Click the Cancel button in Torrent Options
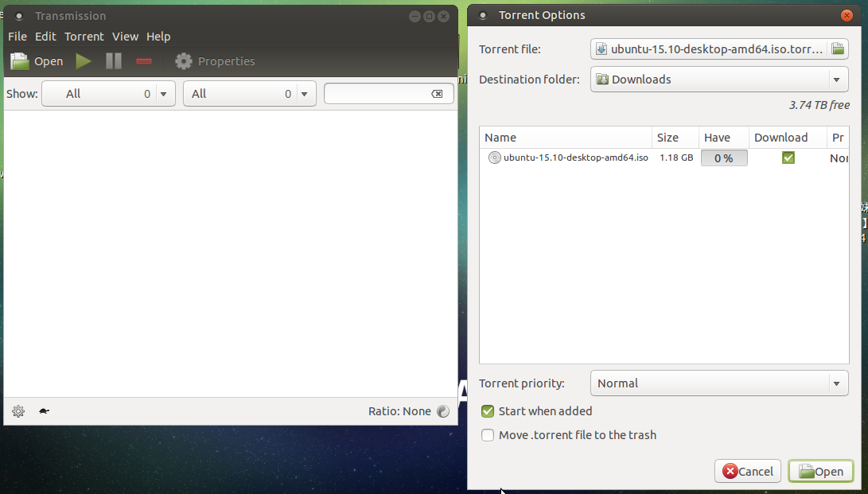Viewport: 868px width, 494px height. tap(747, 471)
